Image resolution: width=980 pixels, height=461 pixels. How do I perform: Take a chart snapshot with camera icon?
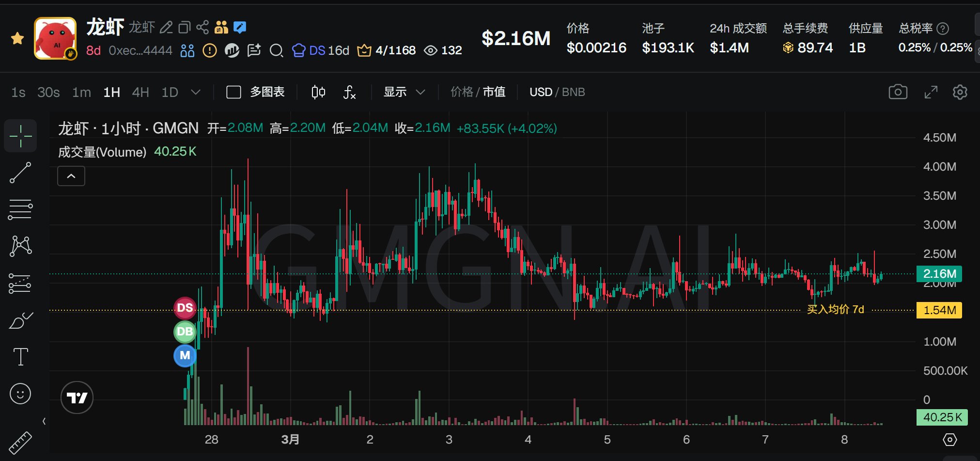[x=898, y=92]
